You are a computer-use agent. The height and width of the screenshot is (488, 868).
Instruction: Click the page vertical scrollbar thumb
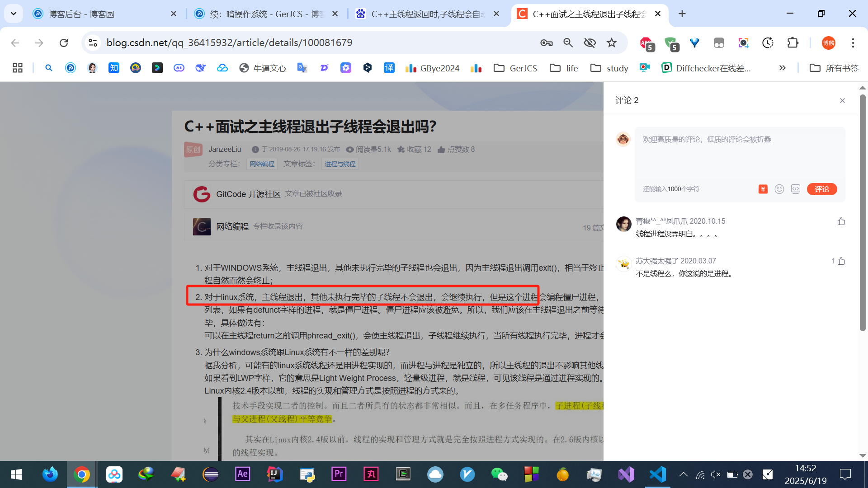[x=863, y=212]
